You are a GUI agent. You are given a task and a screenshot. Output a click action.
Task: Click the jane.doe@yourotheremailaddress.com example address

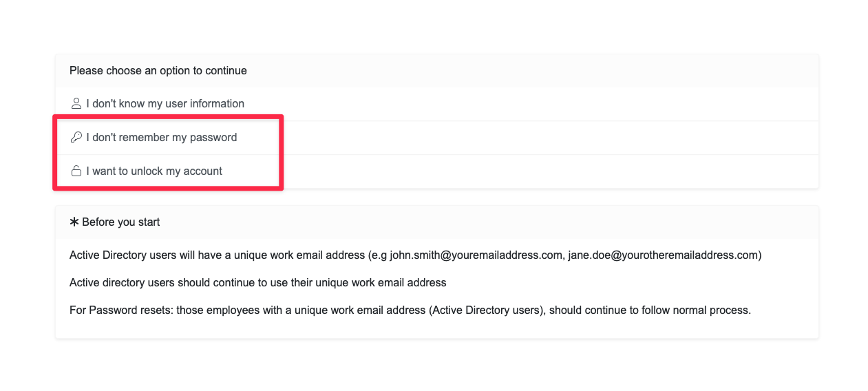click(664, 255)
